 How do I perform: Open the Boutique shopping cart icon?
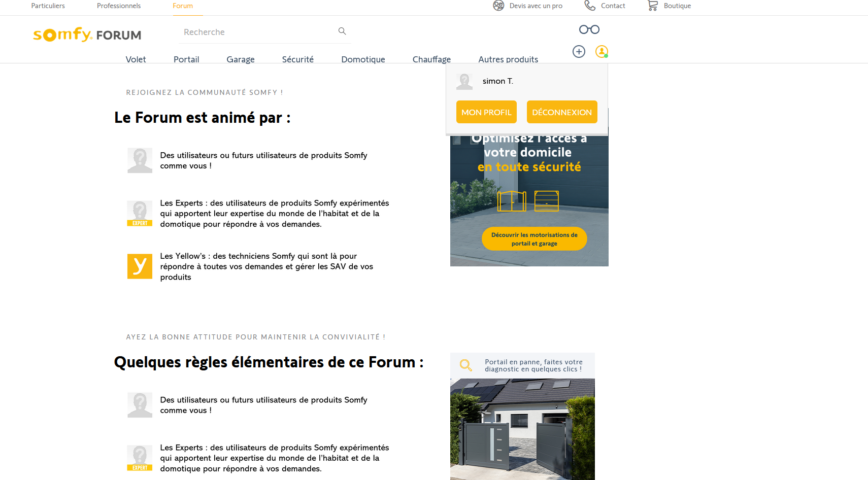[653, 6]
